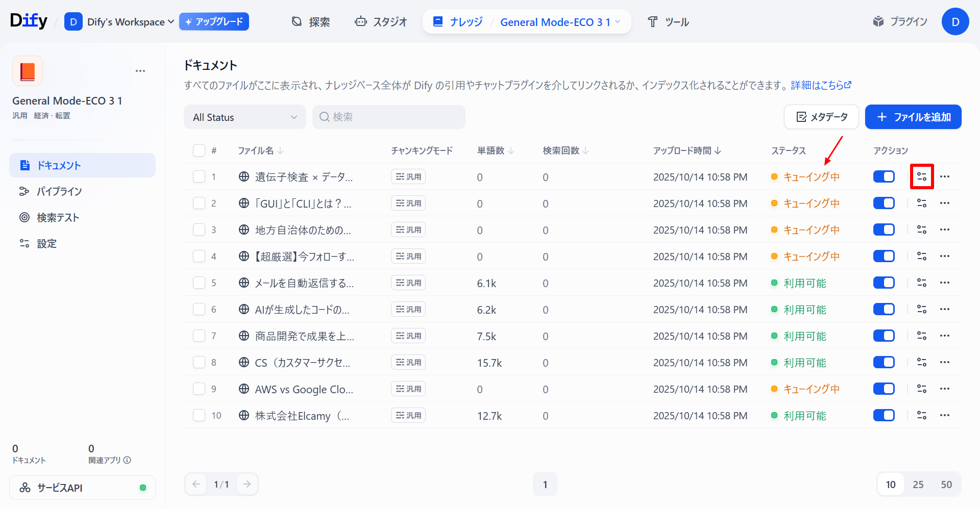
Task: Open the スタジオ tab in top navigation
Action: coord(381,22)
